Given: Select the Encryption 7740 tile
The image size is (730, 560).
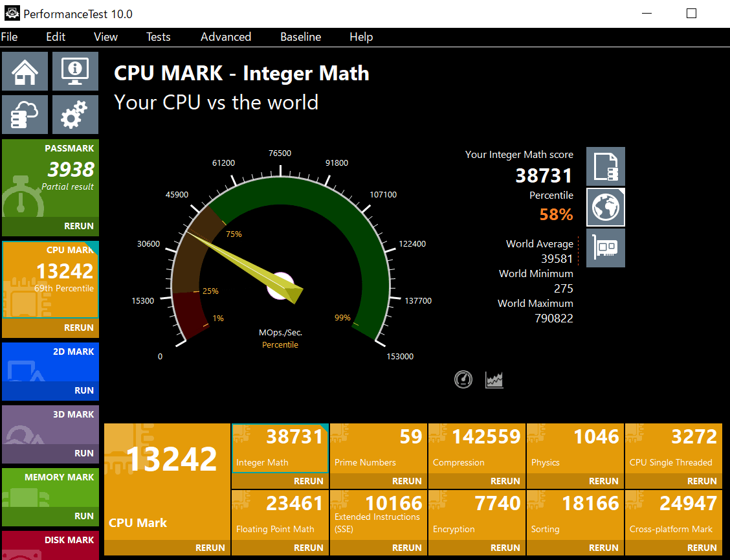Looking at the screenshot, I should tap(477, 515).
